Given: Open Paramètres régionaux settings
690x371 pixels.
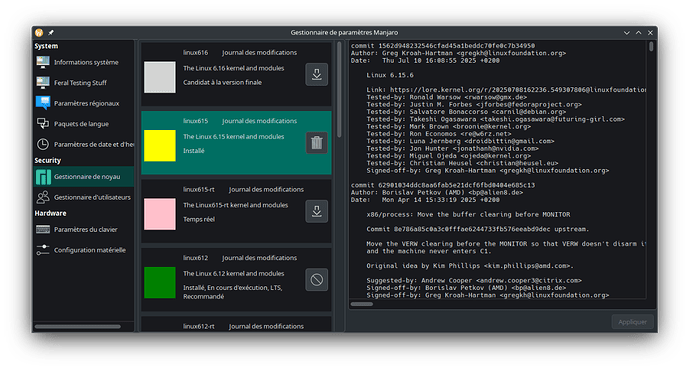Looking at the screenshot, I should [83, 103].
